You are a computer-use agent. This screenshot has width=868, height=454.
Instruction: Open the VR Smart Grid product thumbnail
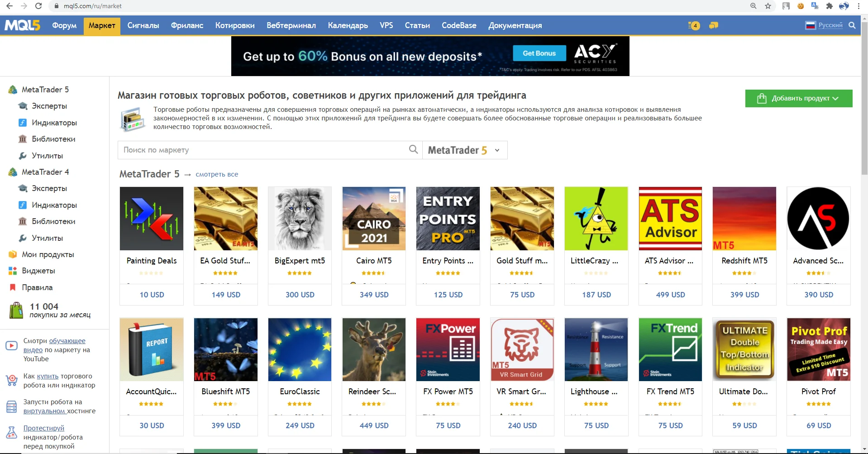[522, 349]
